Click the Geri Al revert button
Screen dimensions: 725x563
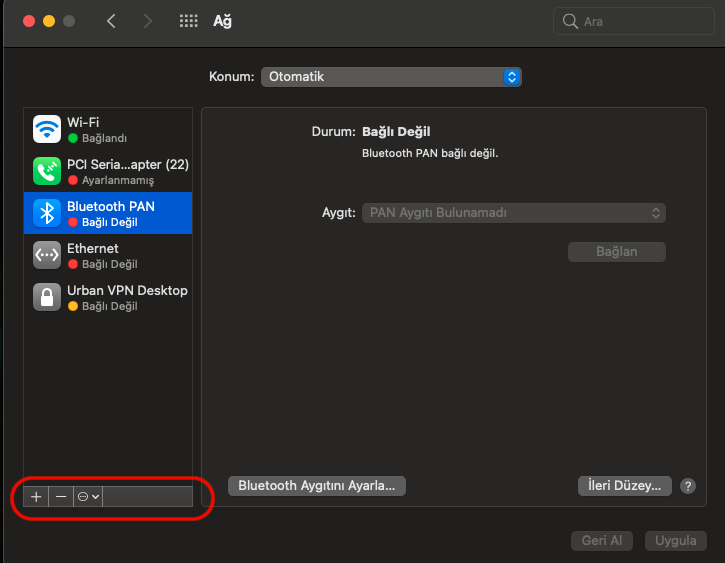pos(602,540)
